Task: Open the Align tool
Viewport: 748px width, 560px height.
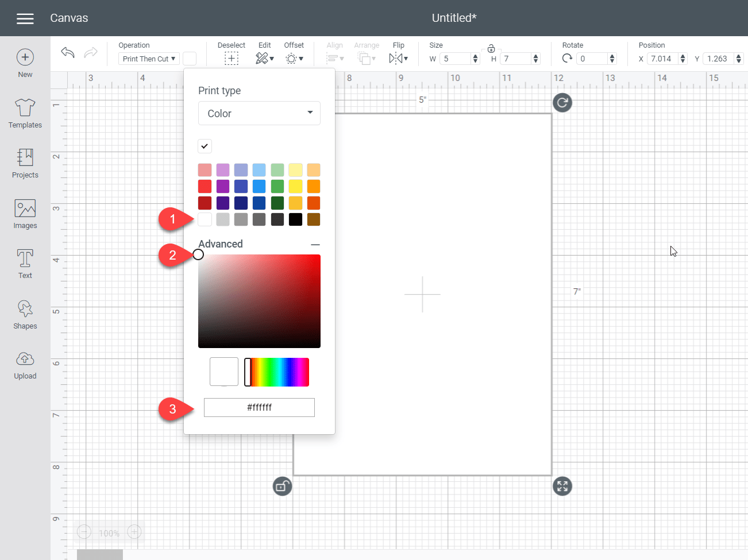Action: coord(335,59)
